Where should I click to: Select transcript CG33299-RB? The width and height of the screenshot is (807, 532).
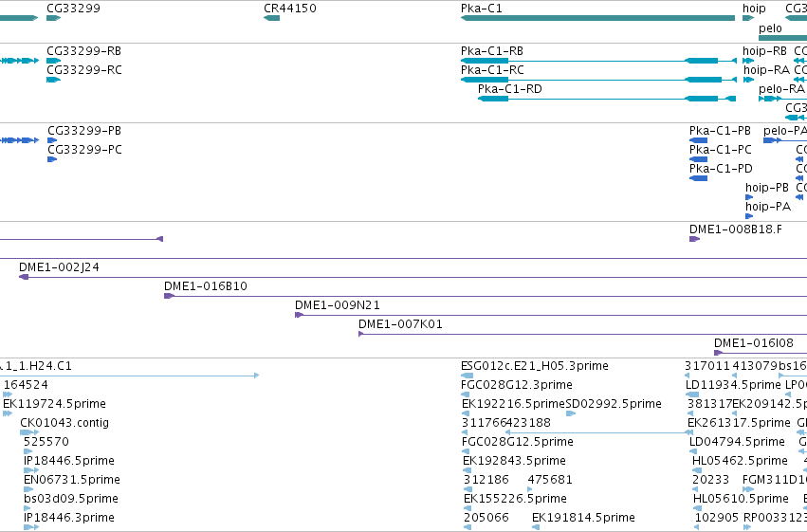[x=53, y=61]
